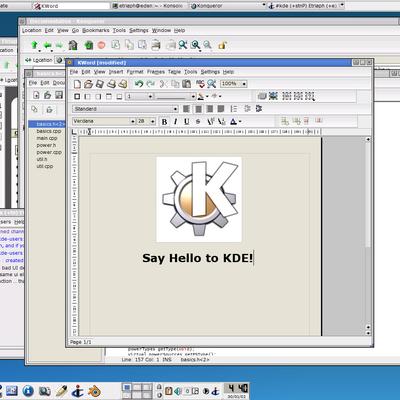Print the KWord document

click(x=111, y=84)
